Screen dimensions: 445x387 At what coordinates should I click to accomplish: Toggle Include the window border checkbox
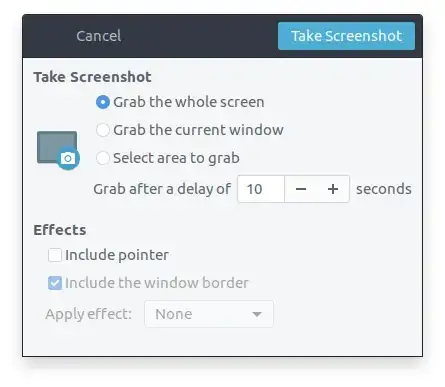click(x=55, y=283)
